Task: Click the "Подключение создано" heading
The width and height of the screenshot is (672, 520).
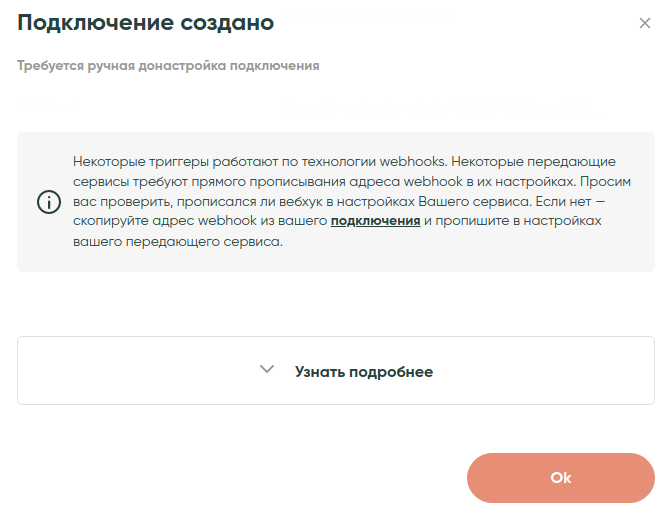Action: point(146,22)
